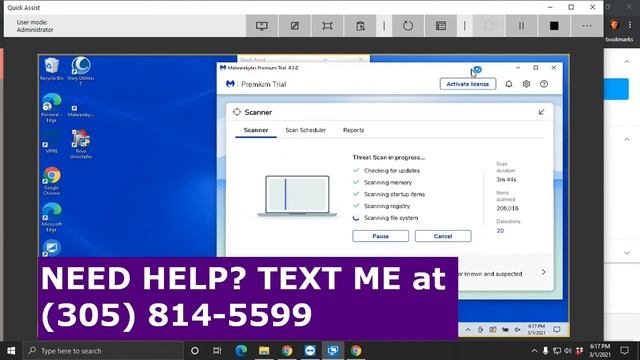Stop the Quick Assist session with square icon
This screenshot has width=640, height=360.
[554, 26]
